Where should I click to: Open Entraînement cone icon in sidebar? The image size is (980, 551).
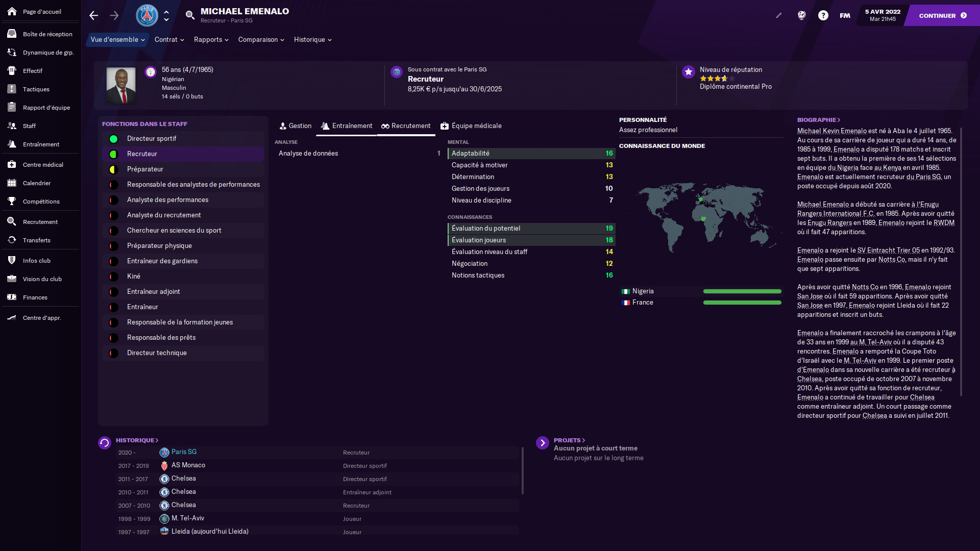(12, 144)
